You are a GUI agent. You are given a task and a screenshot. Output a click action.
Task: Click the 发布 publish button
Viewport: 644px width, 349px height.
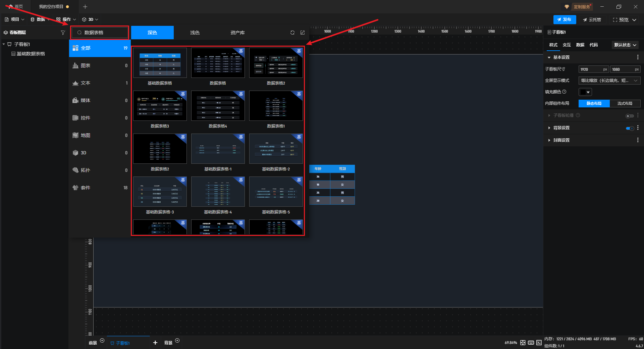coord(565,20)
